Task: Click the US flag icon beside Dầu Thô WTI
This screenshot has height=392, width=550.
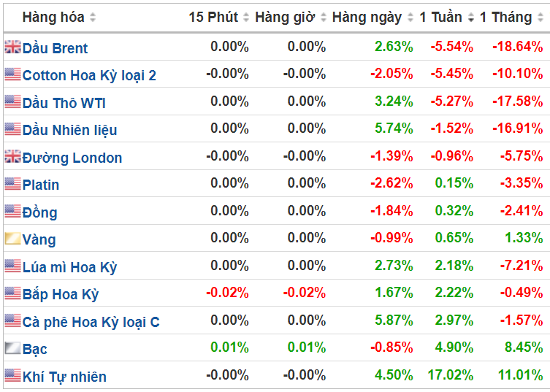Action: tap(12, 101)
